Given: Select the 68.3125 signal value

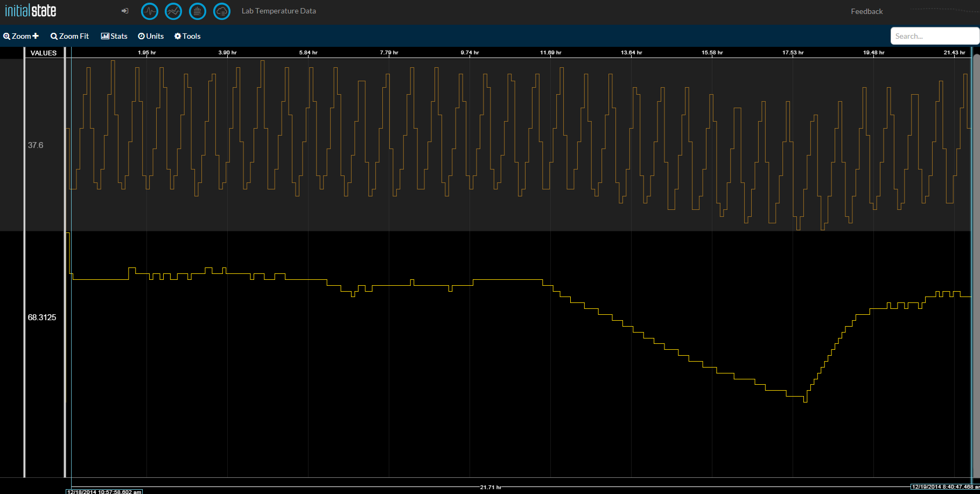Looking at the screenshot, I should 42,317.
